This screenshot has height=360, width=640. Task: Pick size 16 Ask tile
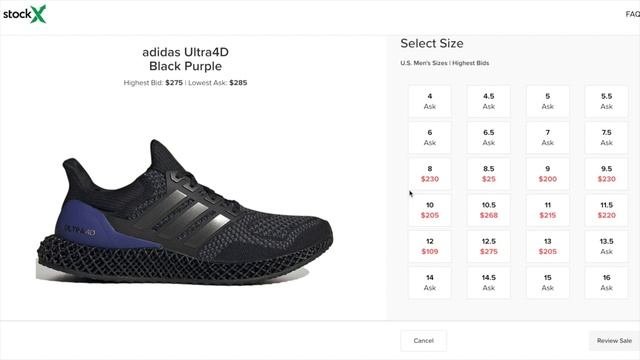tap(607, 283)
